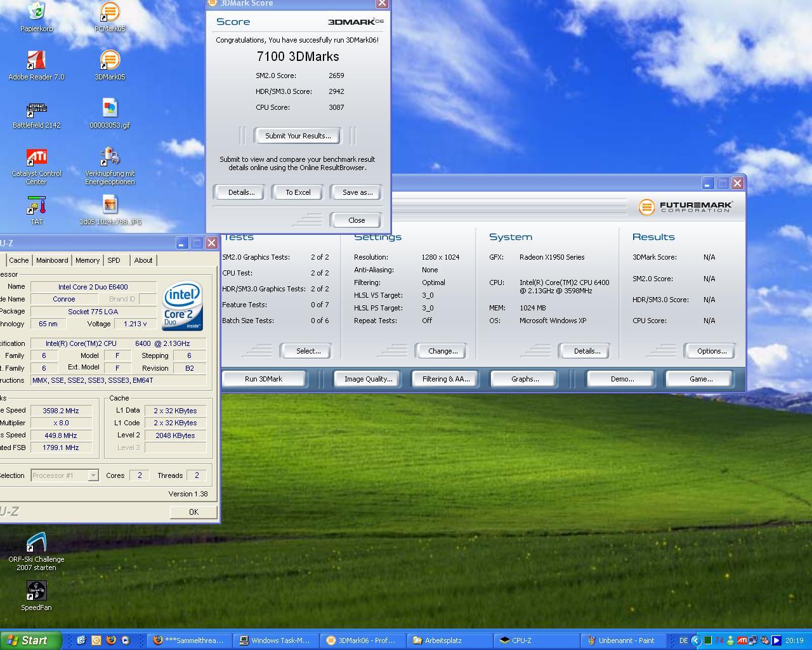This screenshot has width=812, height=650.
Task: Switch to the 3DMark06 taskbar item
Action: tap(362, 640)
